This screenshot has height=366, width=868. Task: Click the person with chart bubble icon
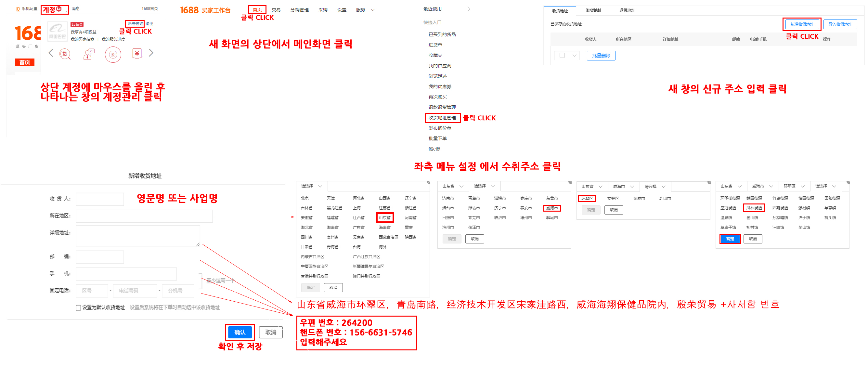point(89,54)
